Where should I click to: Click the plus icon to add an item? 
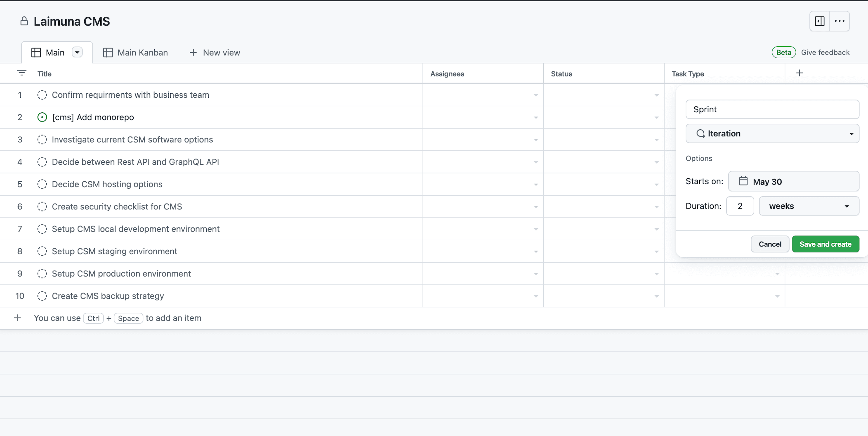[x=17, y=318]
